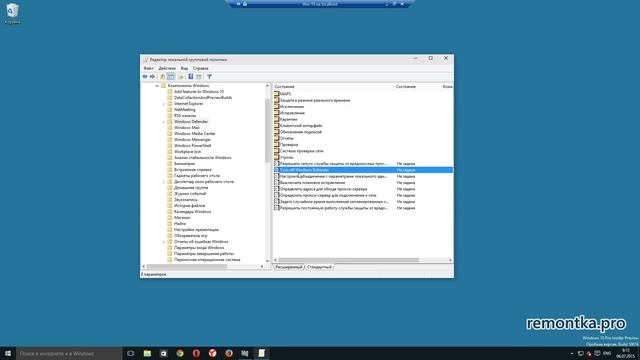Switch to the Расширенный tab

(x=289, y=267)
